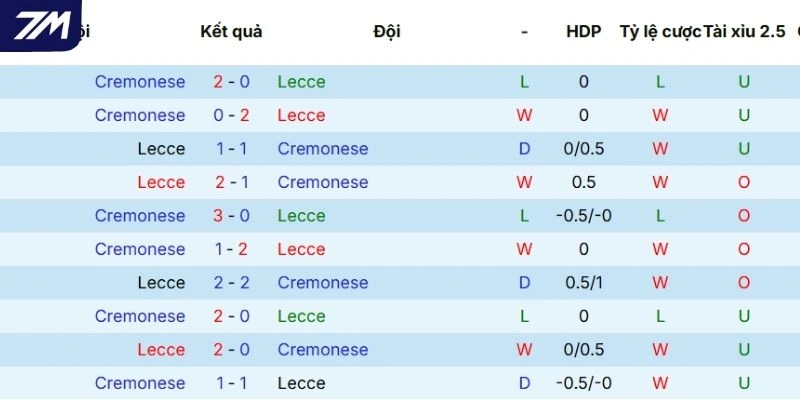800x400 pixels.
Task: Click the 2 - 2 draw score
Action: pyautogui.click(x=231, y=283)
